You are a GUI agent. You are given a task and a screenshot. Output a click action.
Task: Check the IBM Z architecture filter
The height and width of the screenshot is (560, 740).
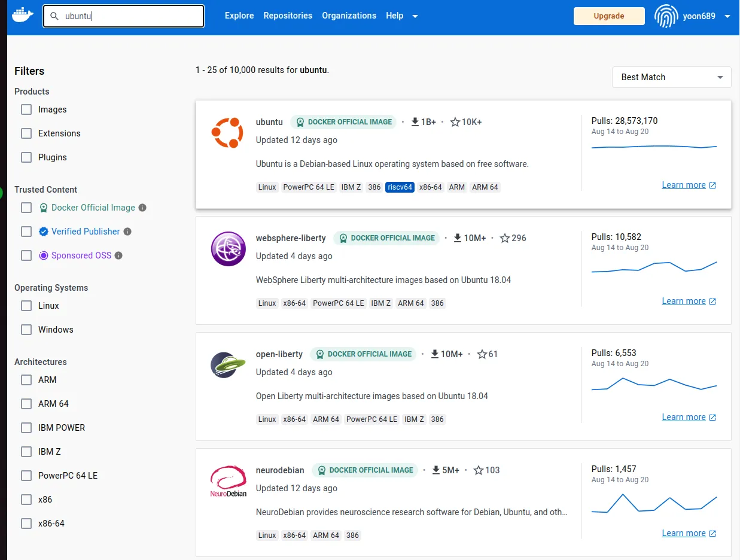(26, 452)
